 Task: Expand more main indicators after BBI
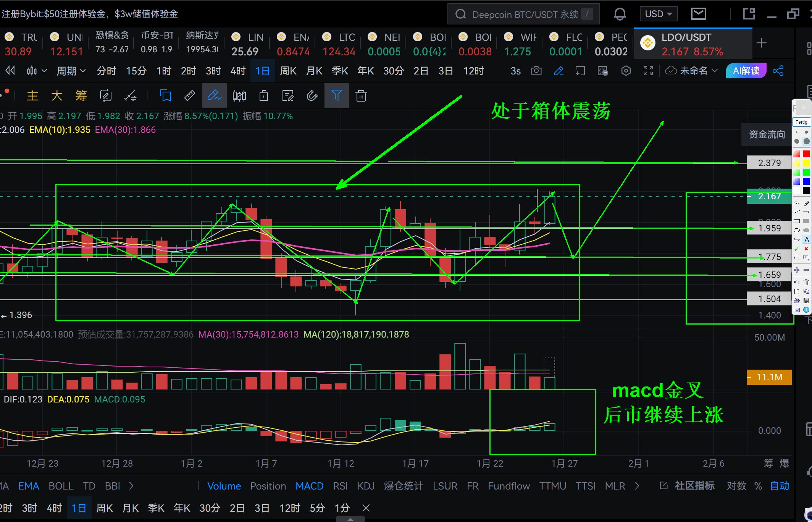131,486
